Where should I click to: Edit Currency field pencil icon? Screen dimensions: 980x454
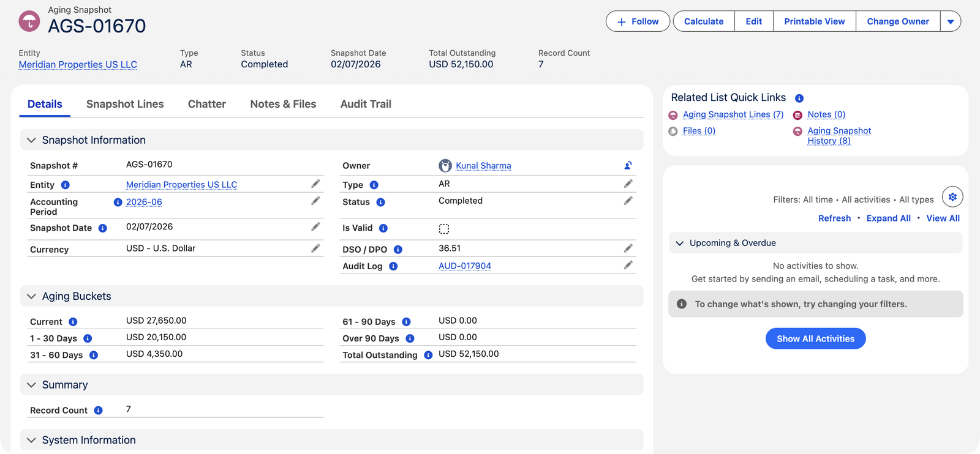[x=315, y=248]
